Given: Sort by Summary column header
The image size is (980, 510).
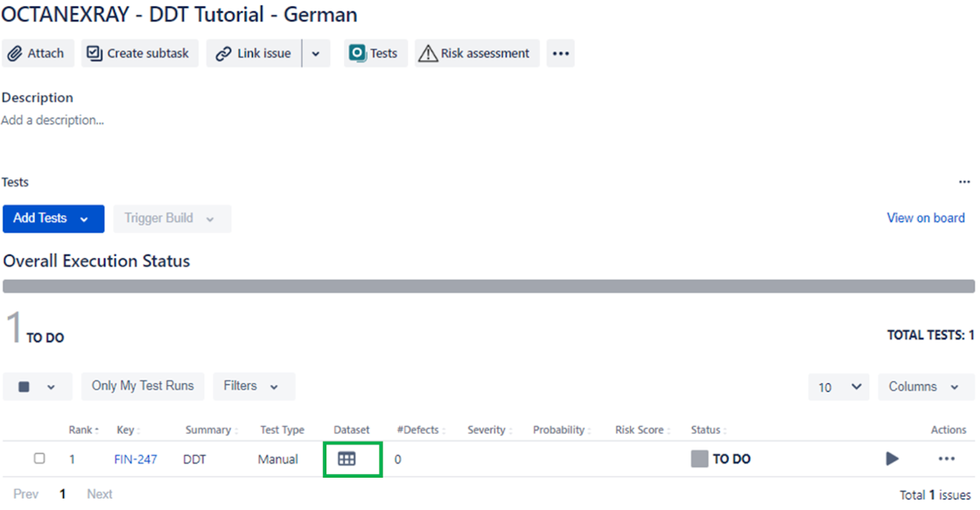Looking at the screenshot, I should (211, 430).
